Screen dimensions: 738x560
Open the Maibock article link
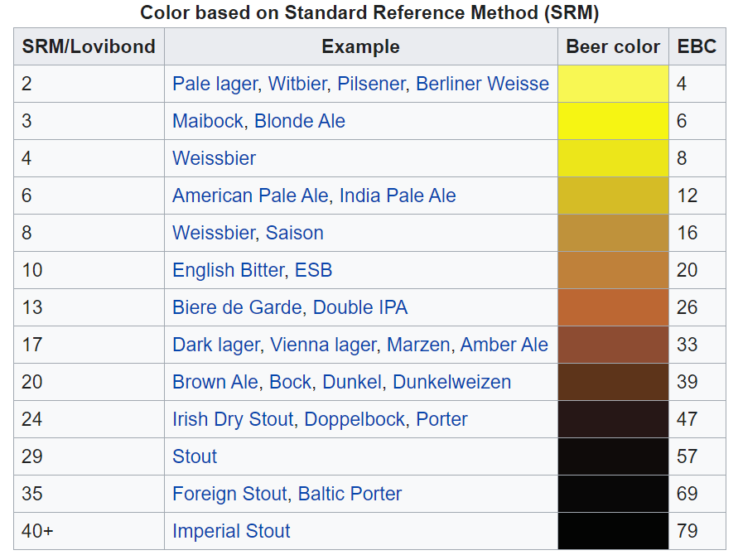click(207, 121)
